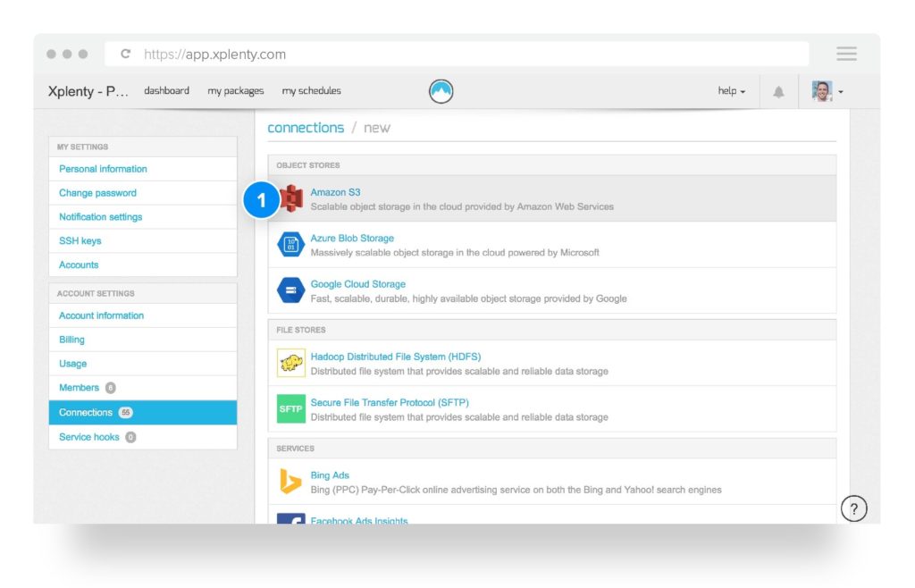
Task: Click the Connections count badge
Action: (x=125, y=413)
